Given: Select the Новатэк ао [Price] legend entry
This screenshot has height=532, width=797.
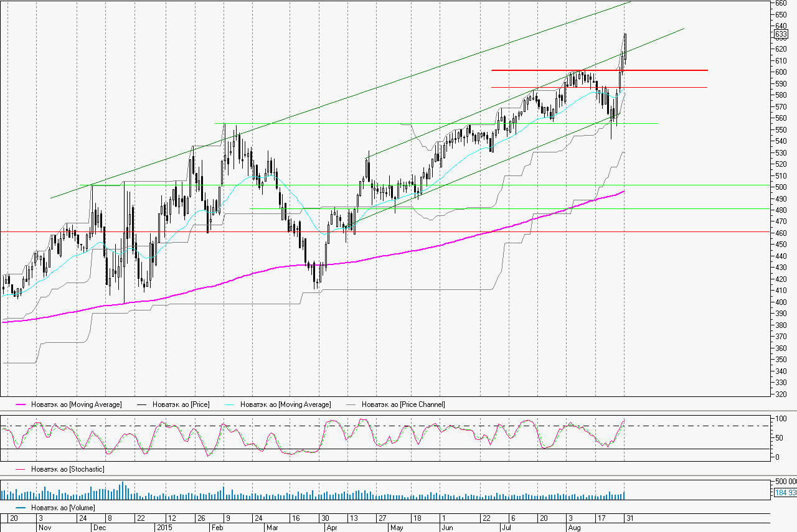Looking at the screenshot, I should [x=181, y=404].
